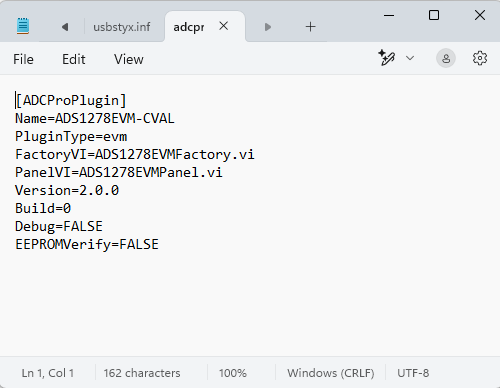
Task: Click the 100% zoom level in the status bar
Action: pyautogui.click(x=233, y=373)
